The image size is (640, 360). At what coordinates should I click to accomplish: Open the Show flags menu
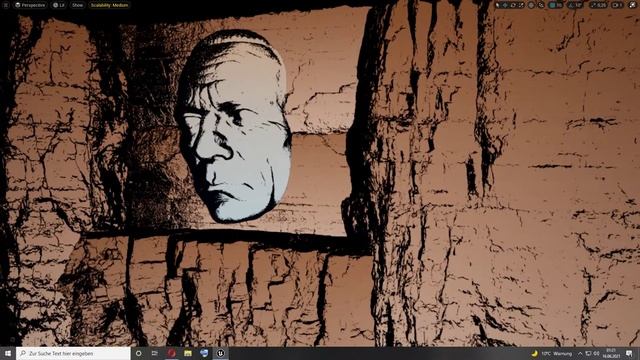(x=77, y=5)
